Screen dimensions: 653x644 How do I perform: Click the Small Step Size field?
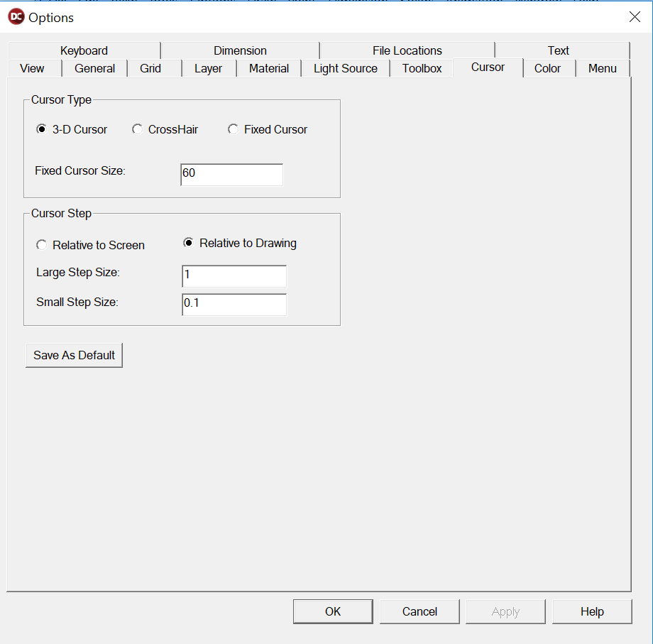click(x=234, y=305)
